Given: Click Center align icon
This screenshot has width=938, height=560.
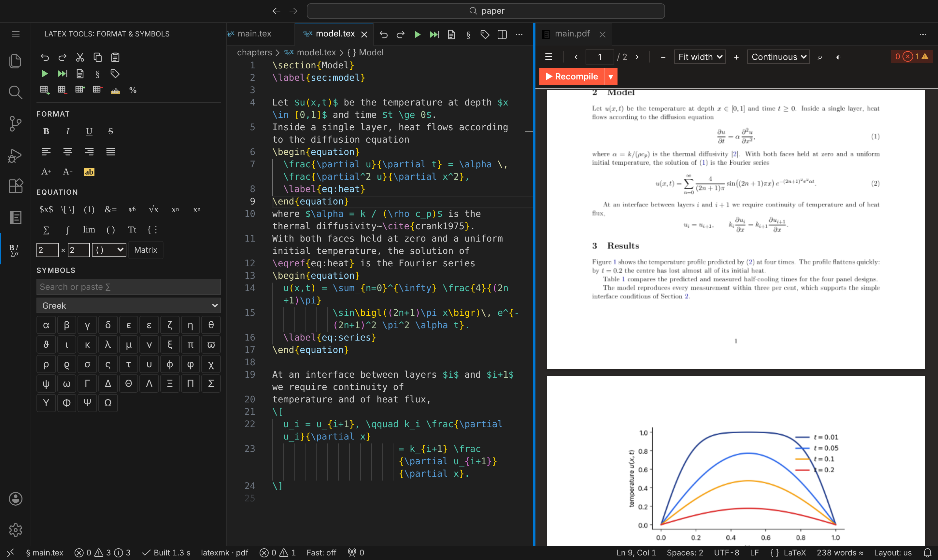Looking at the screenshot, I should click(x=67, y=152).
